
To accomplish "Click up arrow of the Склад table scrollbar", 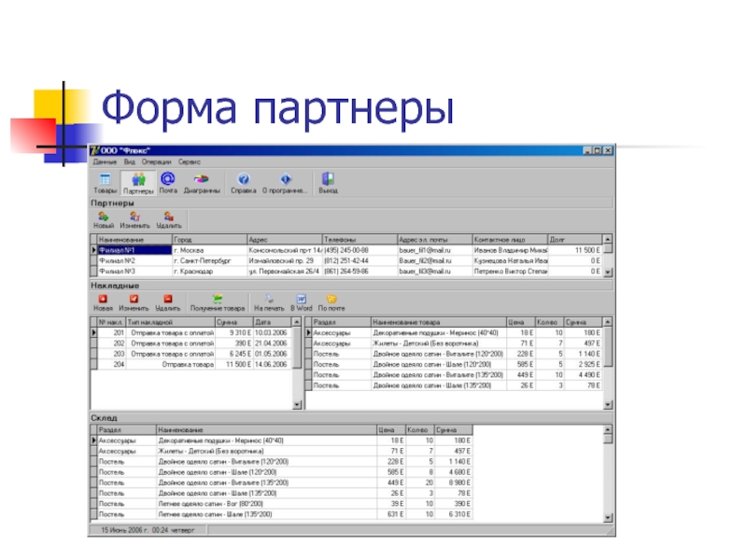I will tap(608, 429).
